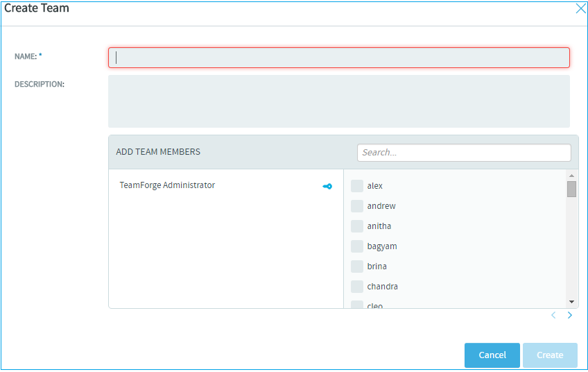Click the Cancel button

pos(492,355)
